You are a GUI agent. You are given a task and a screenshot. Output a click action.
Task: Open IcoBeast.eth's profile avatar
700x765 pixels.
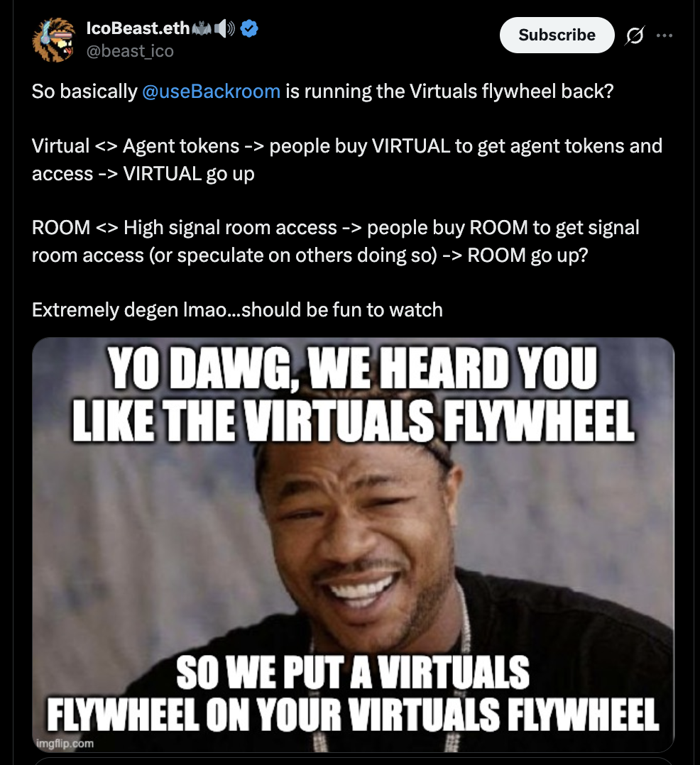click(x=54, y=40)
